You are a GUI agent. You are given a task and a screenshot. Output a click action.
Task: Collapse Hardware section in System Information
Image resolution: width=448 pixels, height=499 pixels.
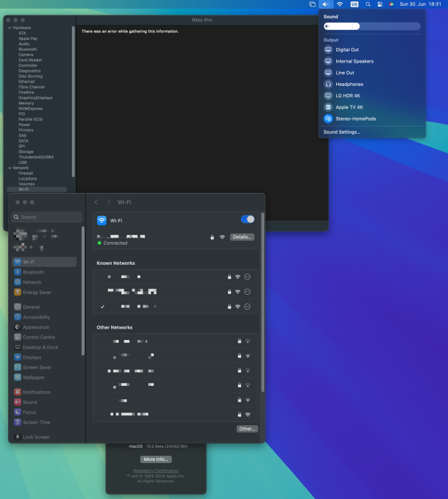point(9,28)
